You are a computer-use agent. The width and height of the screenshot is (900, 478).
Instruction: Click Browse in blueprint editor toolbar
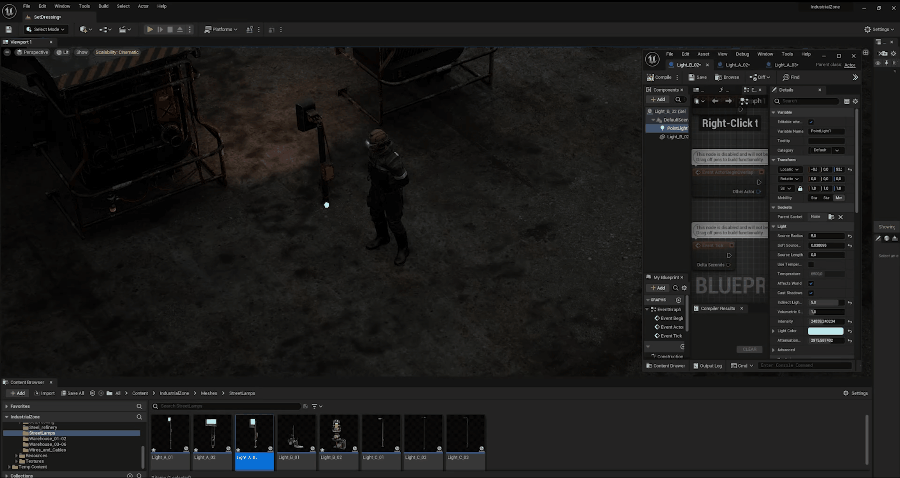(727, 77)
